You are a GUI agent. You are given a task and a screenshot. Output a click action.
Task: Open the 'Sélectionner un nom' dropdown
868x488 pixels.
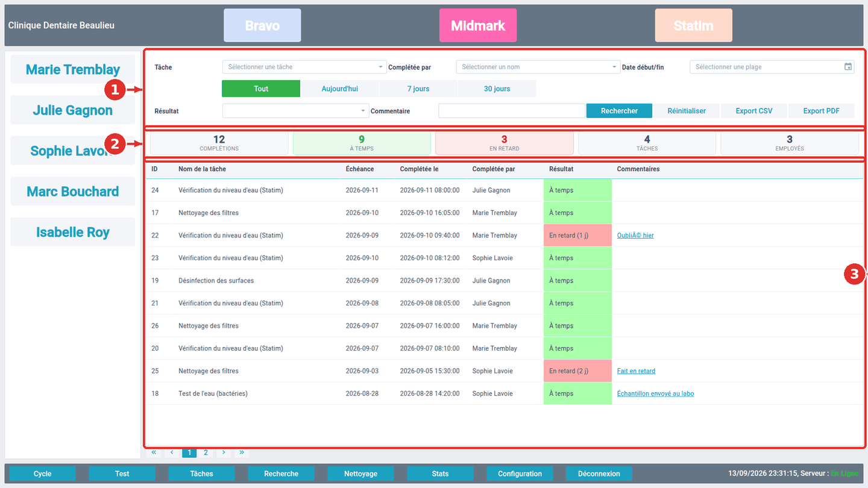pos(538,67)
